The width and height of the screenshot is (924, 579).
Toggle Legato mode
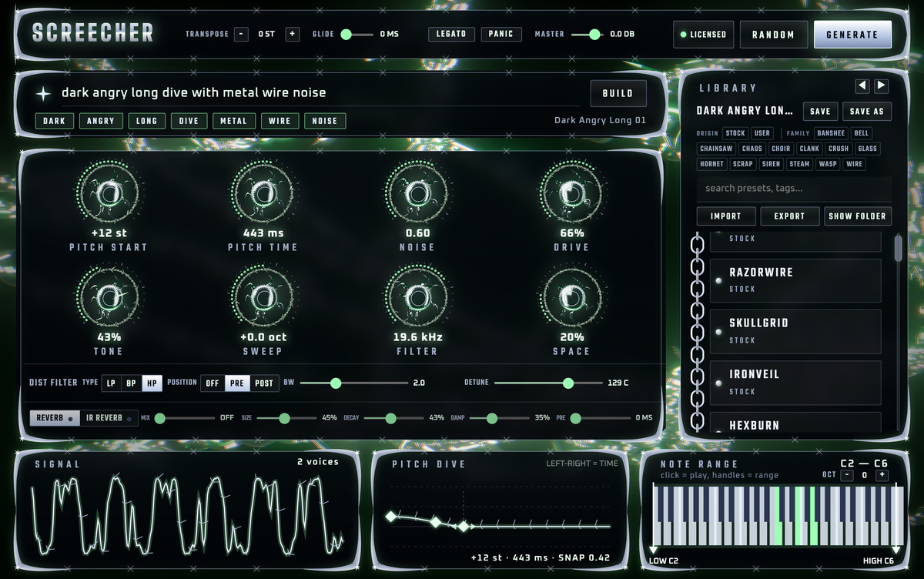point(451,34)
